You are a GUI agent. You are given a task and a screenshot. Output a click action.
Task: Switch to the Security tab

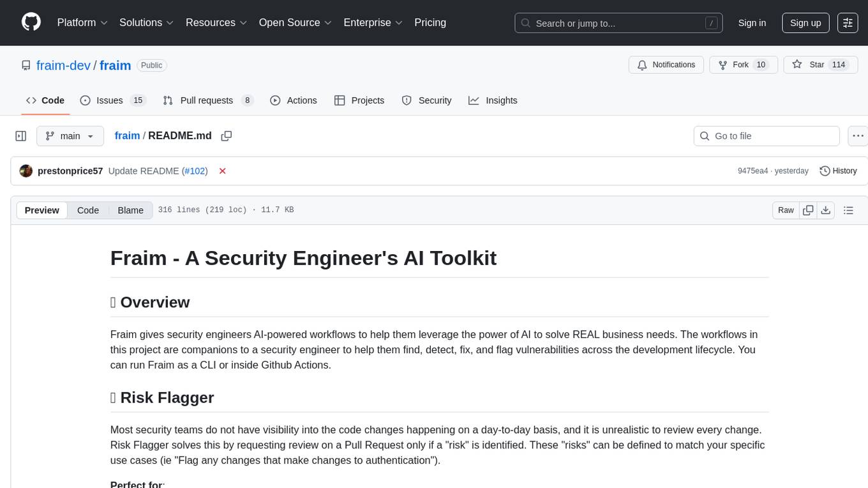[x=426, y=100]
